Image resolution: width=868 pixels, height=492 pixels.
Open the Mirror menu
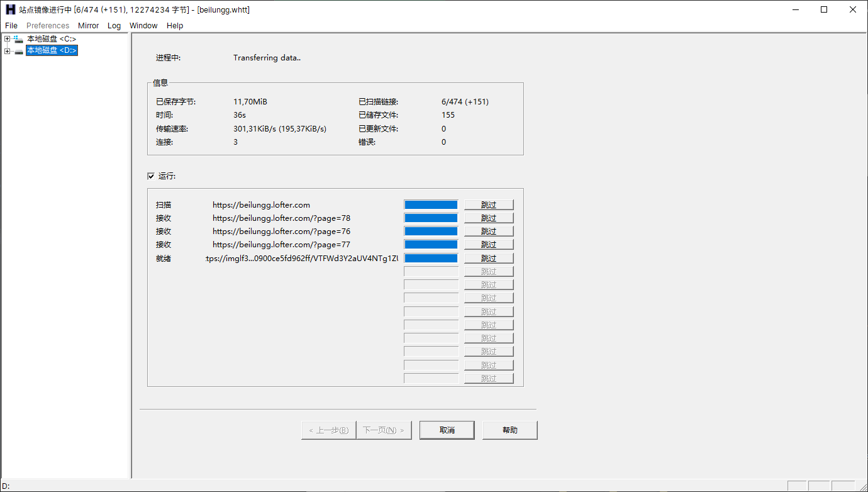(89, 26)
